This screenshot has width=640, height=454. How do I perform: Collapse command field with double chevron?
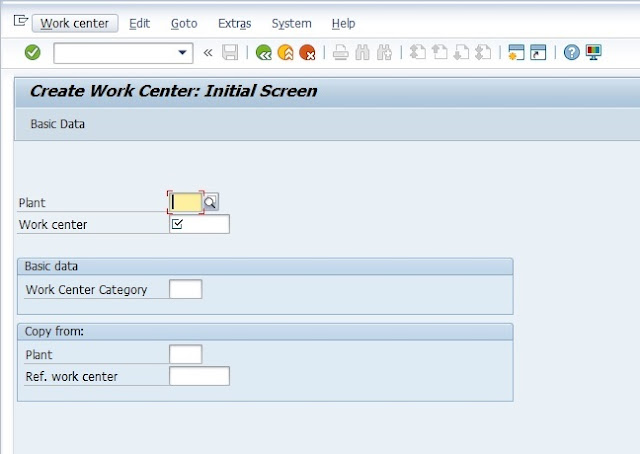click(x=208, y=53)
